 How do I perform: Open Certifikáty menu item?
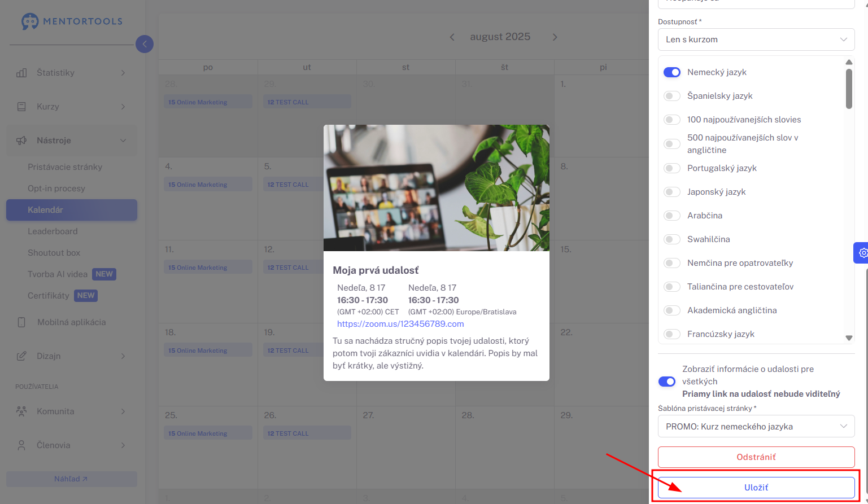point(49,296)
